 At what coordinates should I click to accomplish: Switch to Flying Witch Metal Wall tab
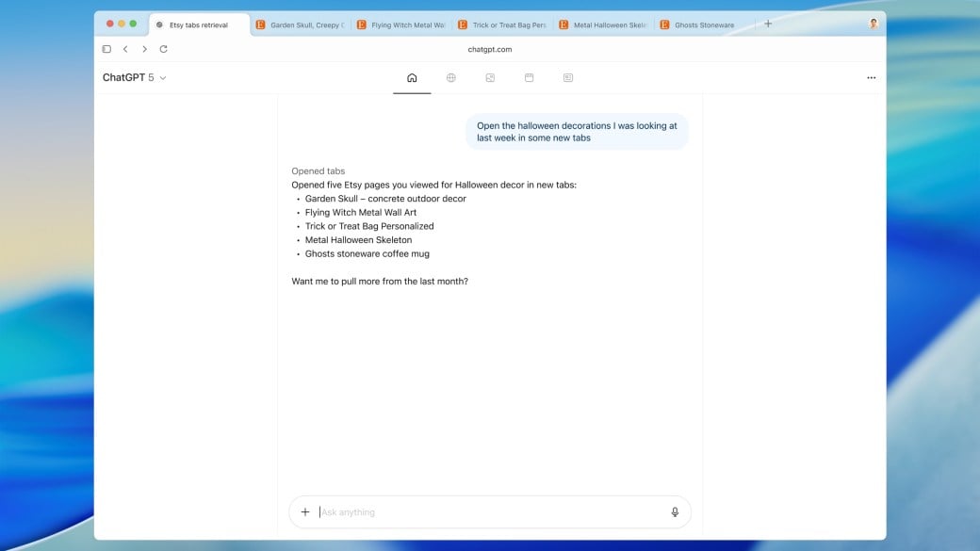402,25
